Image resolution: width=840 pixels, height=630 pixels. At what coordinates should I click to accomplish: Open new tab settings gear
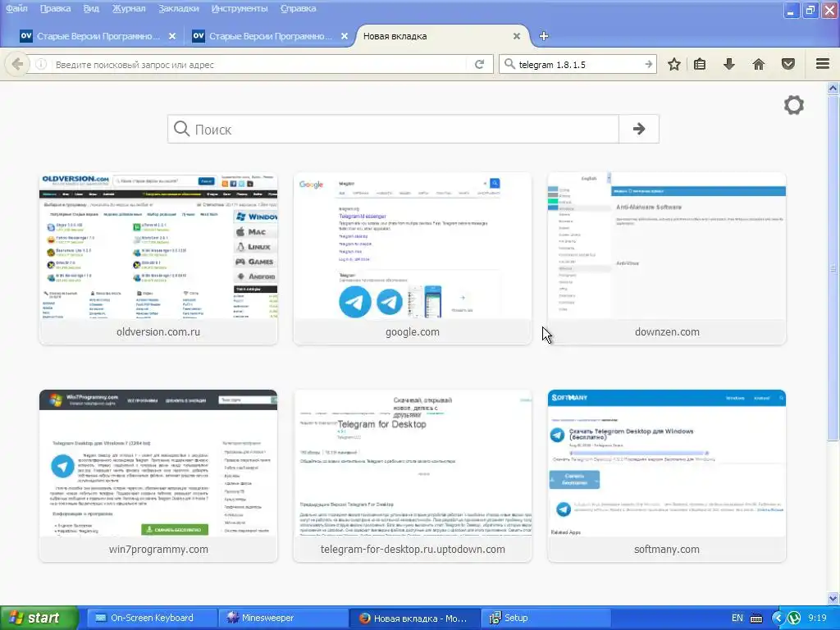[794, 105]
